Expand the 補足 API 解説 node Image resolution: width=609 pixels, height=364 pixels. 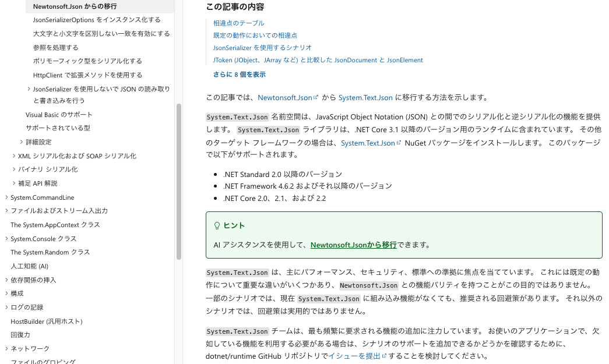14,183
